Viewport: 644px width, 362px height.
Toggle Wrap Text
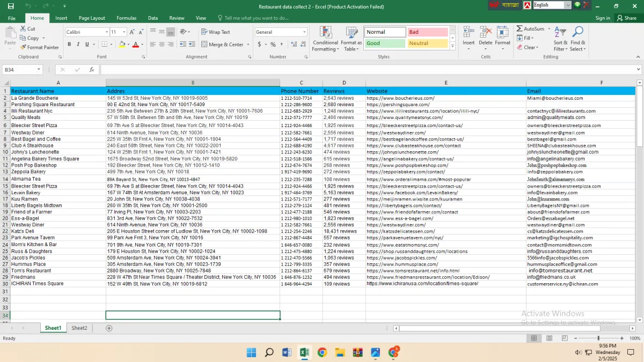tap(215, 32)
